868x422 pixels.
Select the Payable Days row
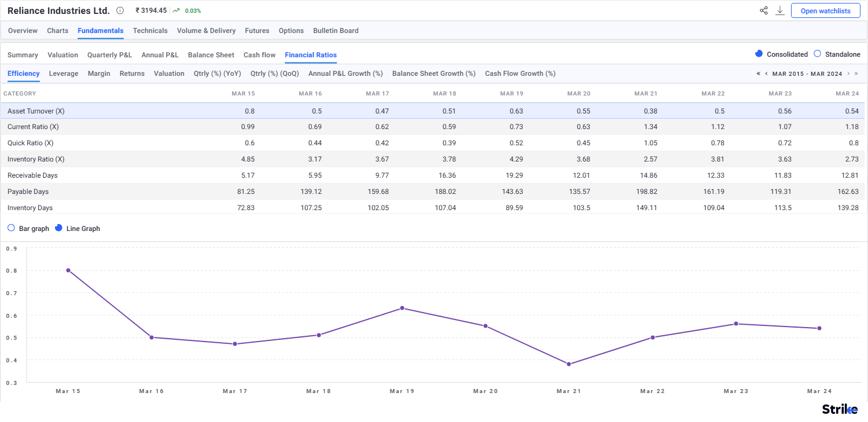click(x=432, y=192)
